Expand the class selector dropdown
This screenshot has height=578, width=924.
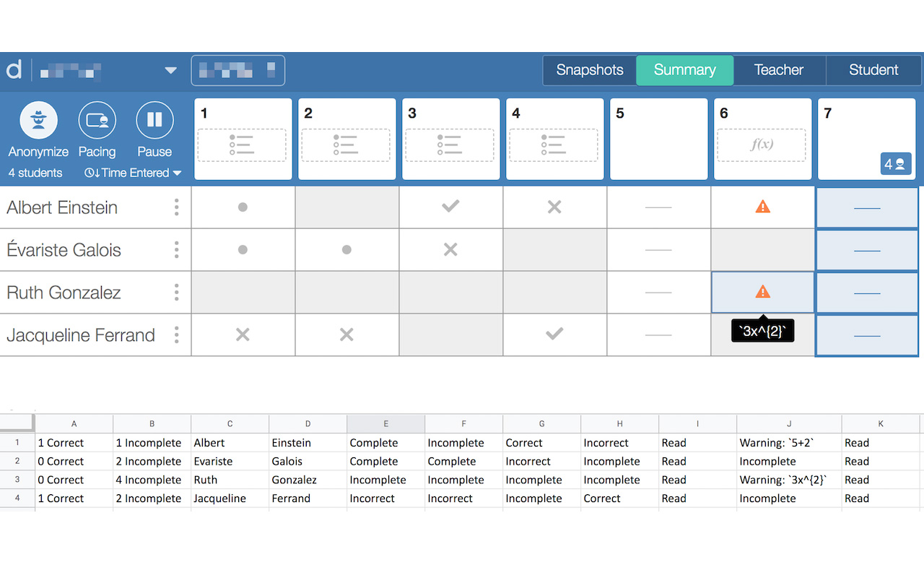click(x=170, y=70)
